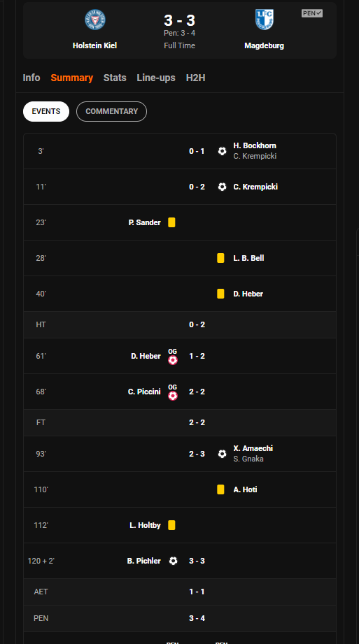Screen dimensions: 359x644
Task: Click the PEN checkmark badge
Action: [x=311, y=13]
